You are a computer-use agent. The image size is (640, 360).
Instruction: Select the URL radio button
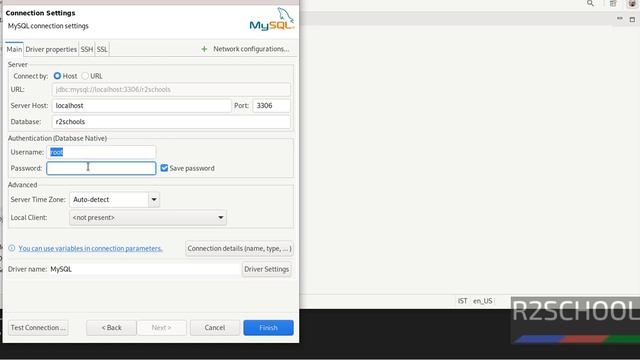click(85, 76)
